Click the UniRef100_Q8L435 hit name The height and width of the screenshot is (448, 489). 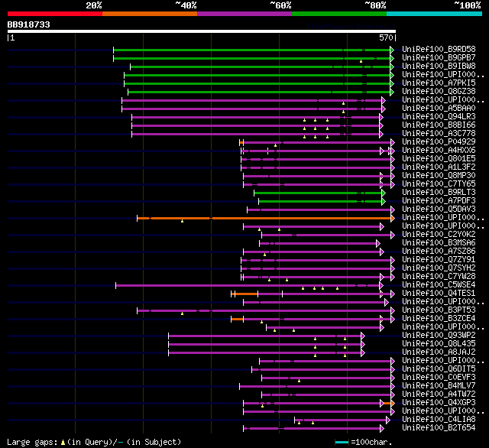tap(439, 344)
